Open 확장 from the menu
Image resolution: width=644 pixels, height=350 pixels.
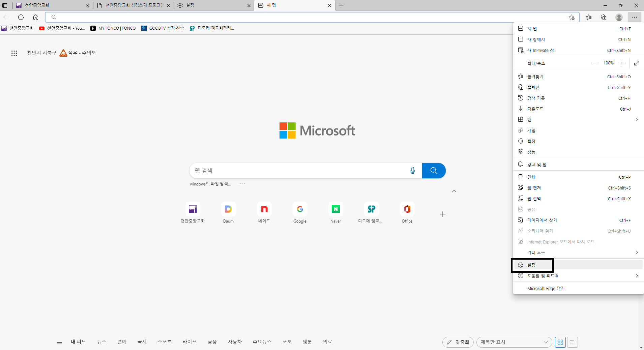click(x=578, y=141)
